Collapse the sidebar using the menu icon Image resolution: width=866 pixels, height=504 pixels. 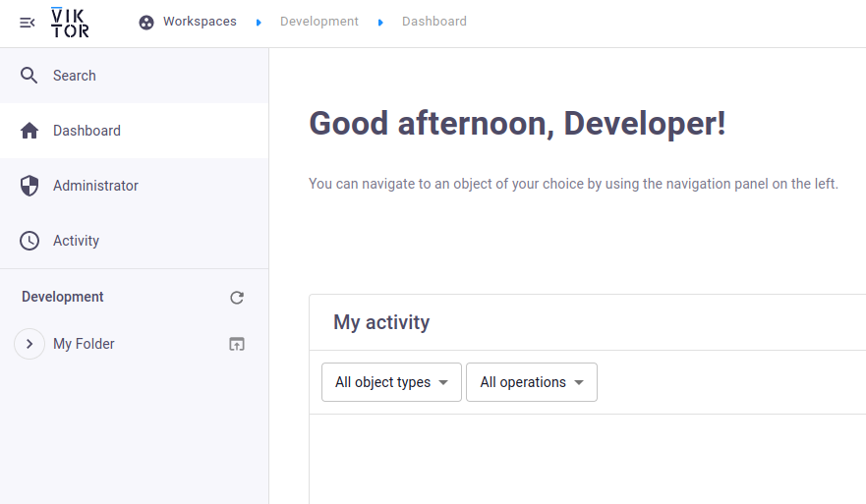coord(28,22)
